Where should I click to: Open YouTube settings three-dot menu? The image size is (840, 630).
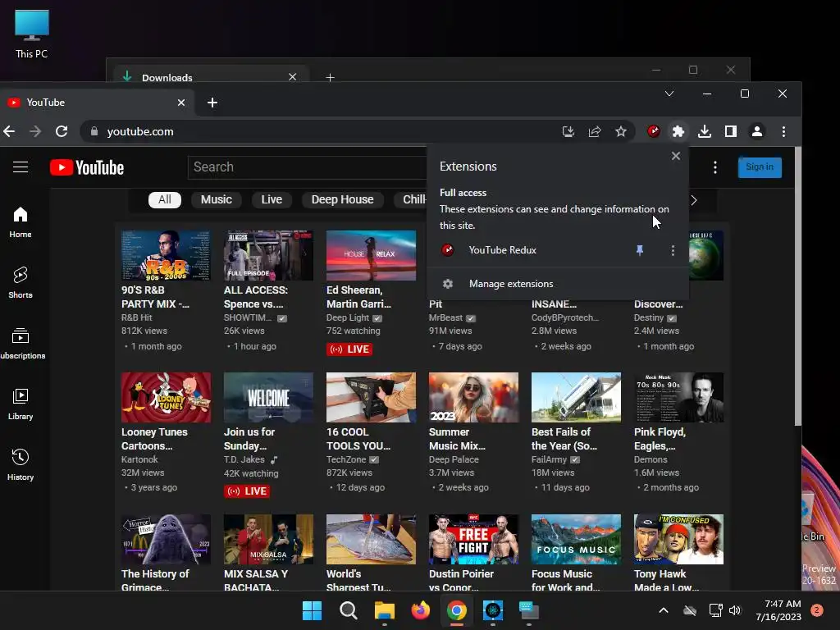coord(714,167)
